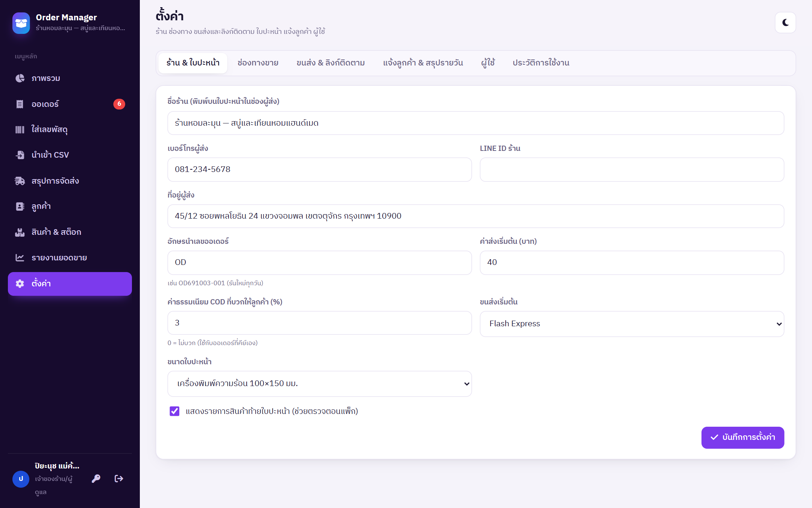Click the boxes icon for สินค้า & สต๊อก
The height and width of the screenshot is (508, 812).
click(x=20, y=232)
